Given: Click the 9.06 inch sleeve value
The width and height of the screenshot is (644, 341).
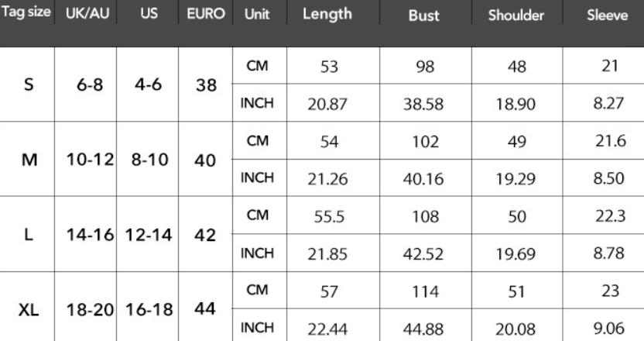Looking at the screenshot, I should tap(607, 329).
